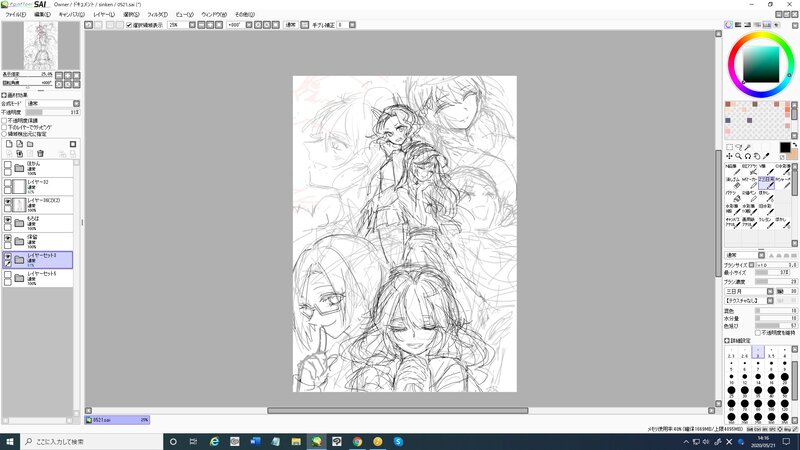The height and width of the screenshot is (450, 800).
Task: Toggle the RGB slider panel icon
Action: click(738, 24)
